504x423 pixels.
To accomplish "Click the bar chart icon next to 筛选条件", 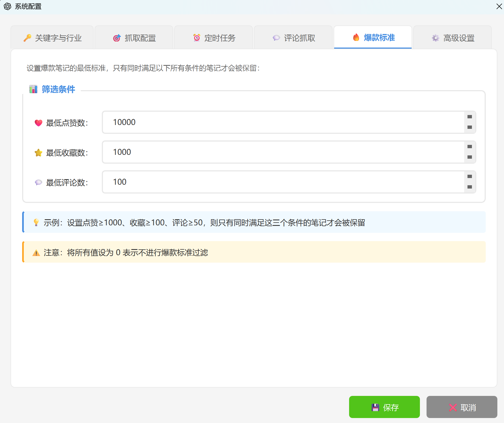I will 33,89.
